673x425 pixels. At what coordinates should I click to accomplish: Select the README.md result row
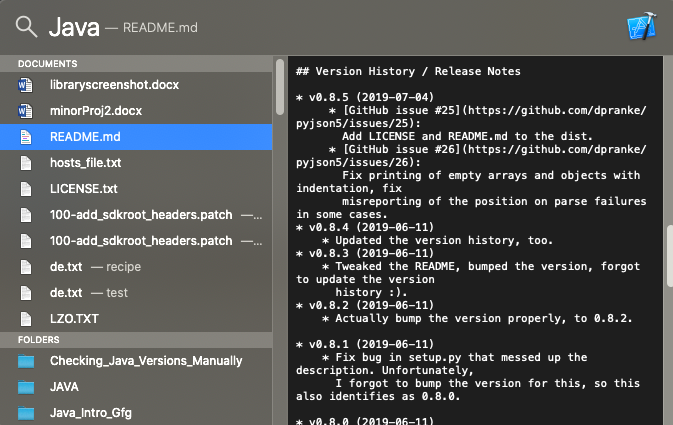(x=136, y=137)
